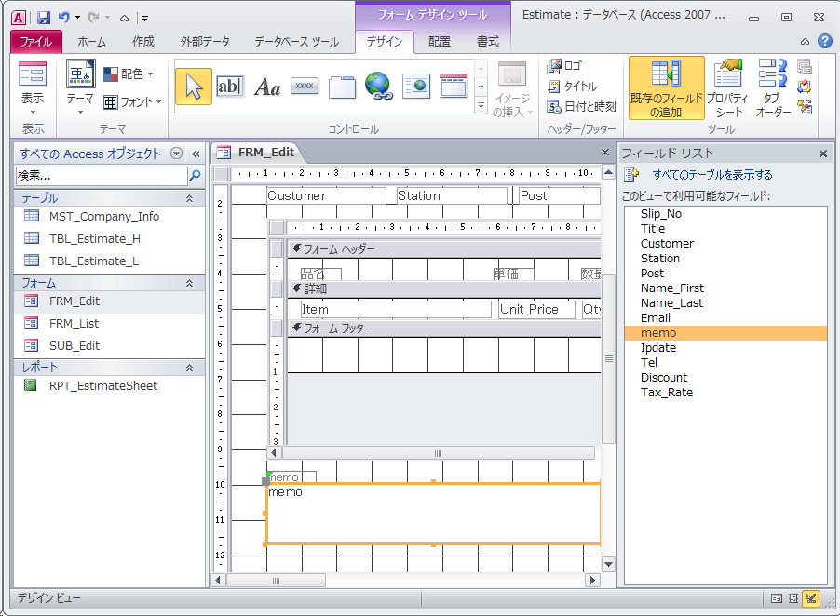The height and width of the screenshot is (616, 840).
Task: Select the Name_First field
Action: click(725, 288)
